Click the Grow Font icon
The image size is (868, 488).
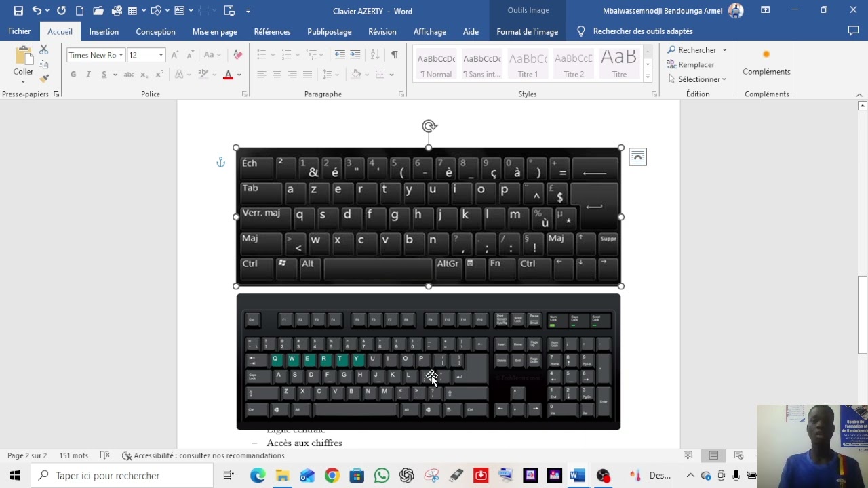pyautogui.click(x=175, y=55)
